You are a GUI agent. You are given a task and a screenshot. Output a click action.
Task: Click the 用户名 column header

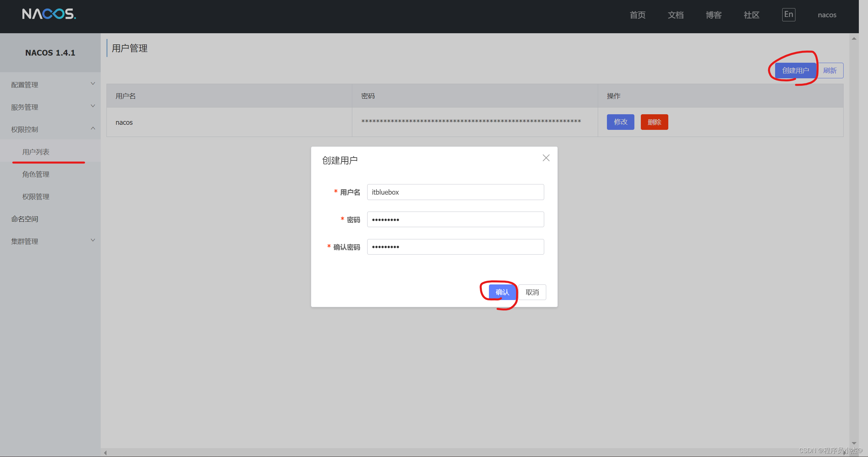(x=229, y=96)
